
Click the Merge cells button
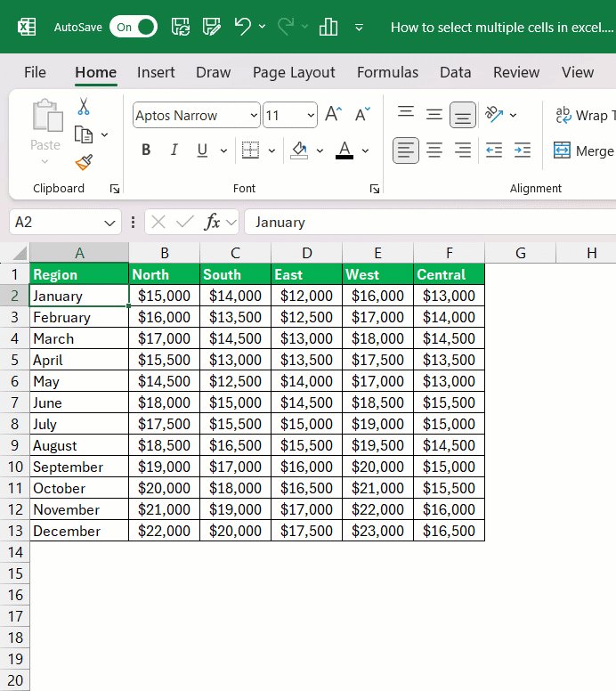[x=584, y=150]
